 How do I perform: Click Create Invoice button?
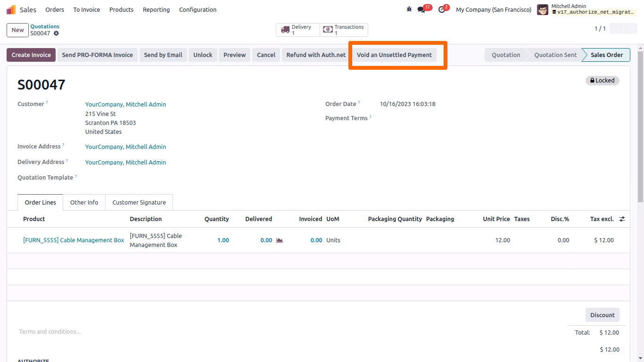coord(31,55)
